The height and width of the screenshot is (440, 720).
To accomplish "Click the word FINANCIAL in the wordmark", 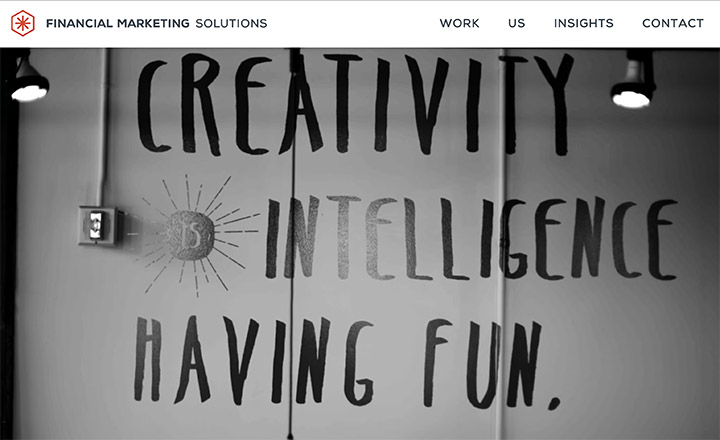I will click(x=79, y=23).
